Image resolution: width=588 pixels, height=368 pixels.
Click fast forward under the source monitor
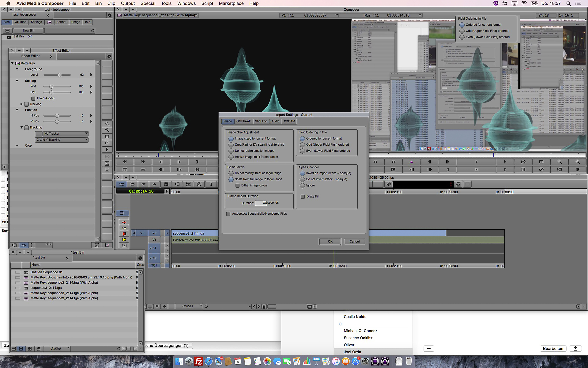143,162
